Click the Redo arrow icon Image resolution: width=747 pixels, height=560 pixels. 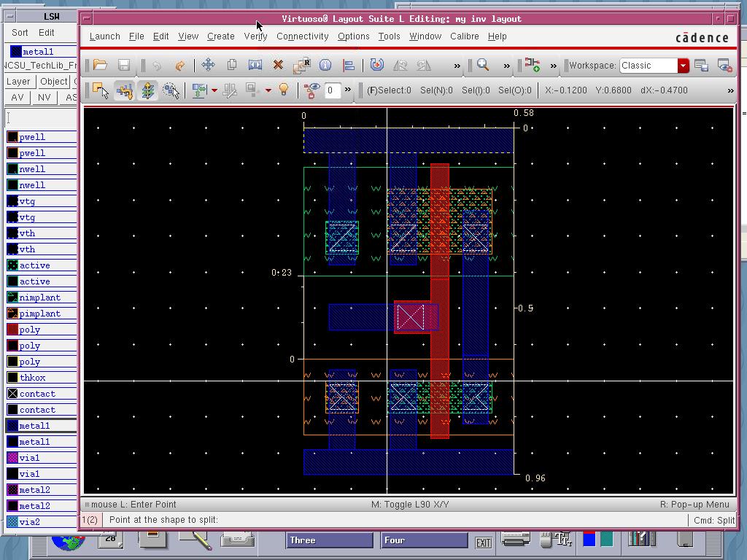click(179, 65)
